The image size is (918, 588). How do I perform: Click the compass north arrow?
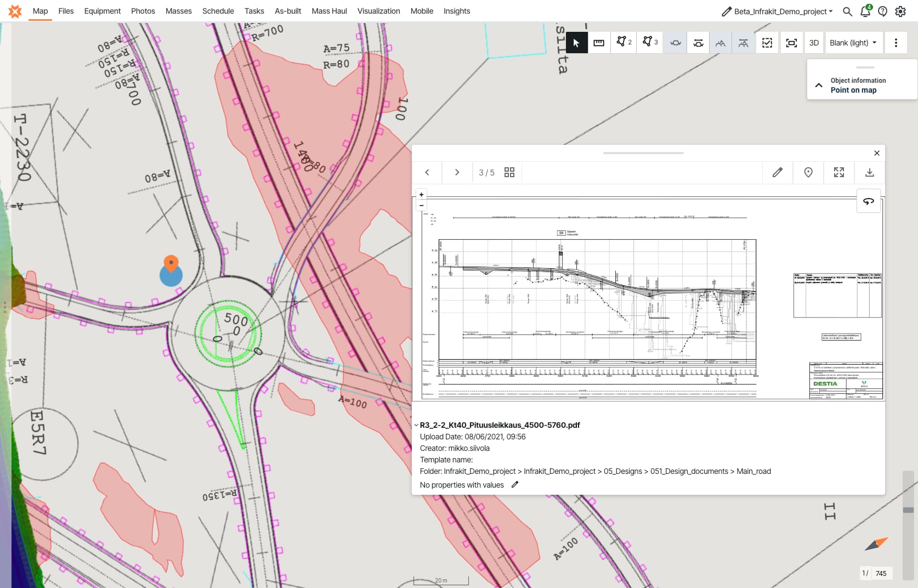coord(876,544)
